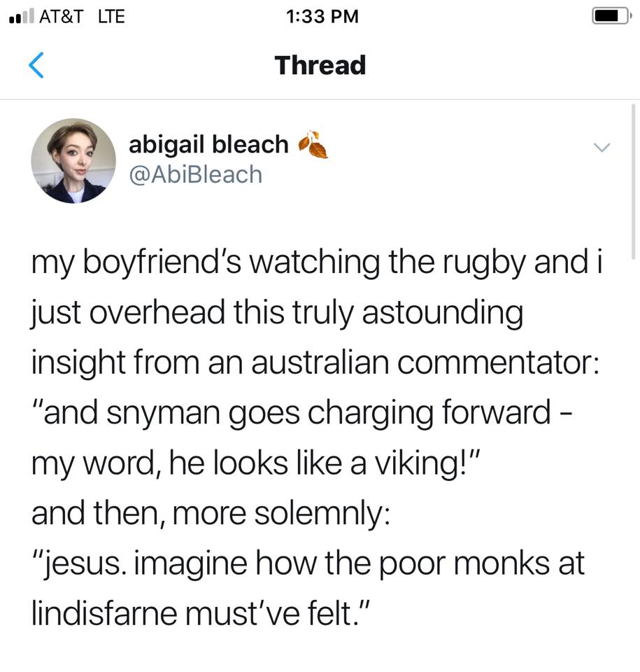
Task: Click the LTE network indicator
Action: pos(111,16)
